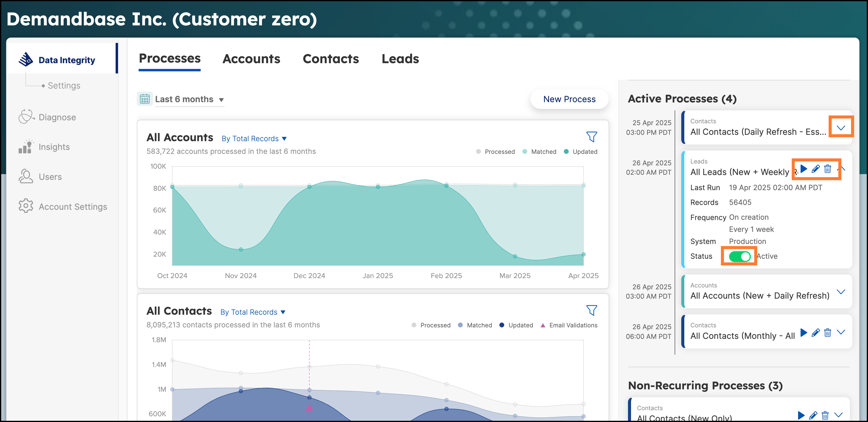Click the 25 Apr 2025 03:00 PM PDT timestamp
Image resolution: width=868 pixels, height=422 pixels.
pyautogui.click(x=649, y=128)
